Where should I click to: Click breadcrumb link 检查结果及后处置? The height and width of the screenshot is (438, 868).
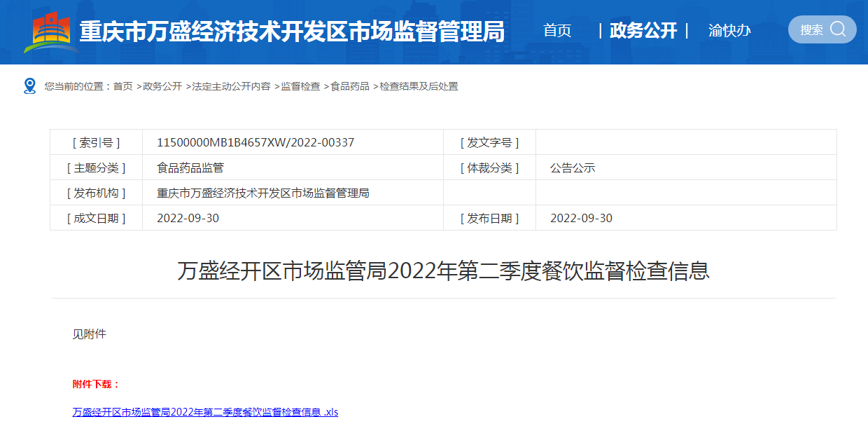click(419, 86)
